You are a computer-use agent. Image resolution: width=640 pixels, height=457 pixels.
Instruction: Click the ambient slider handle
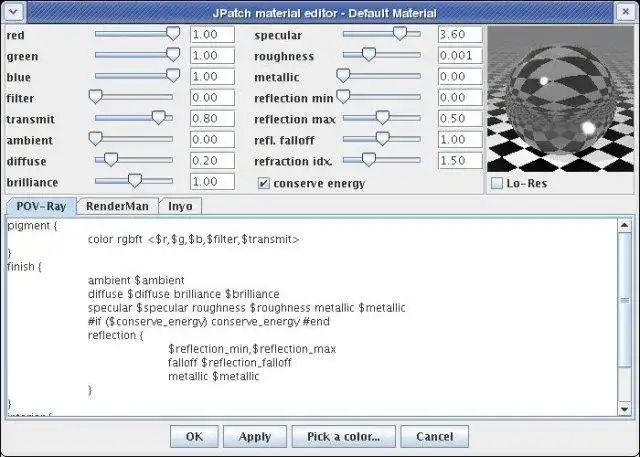pos(96,139)
